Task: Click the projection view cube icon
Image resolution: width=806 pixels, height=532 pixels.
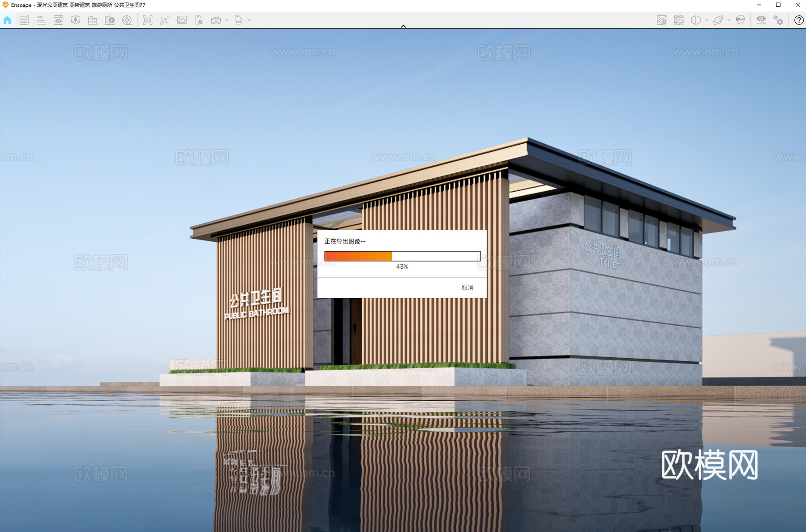Action: pos(696,20)
